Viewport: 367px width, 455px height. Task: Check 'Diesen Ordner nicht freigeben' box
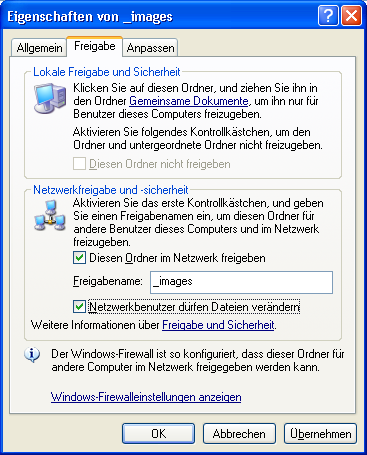pos(79,164)
